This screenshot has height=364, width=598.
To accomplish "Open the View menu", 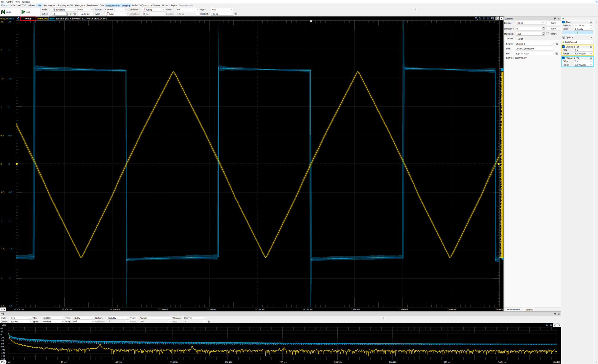I will pos(18,2).
